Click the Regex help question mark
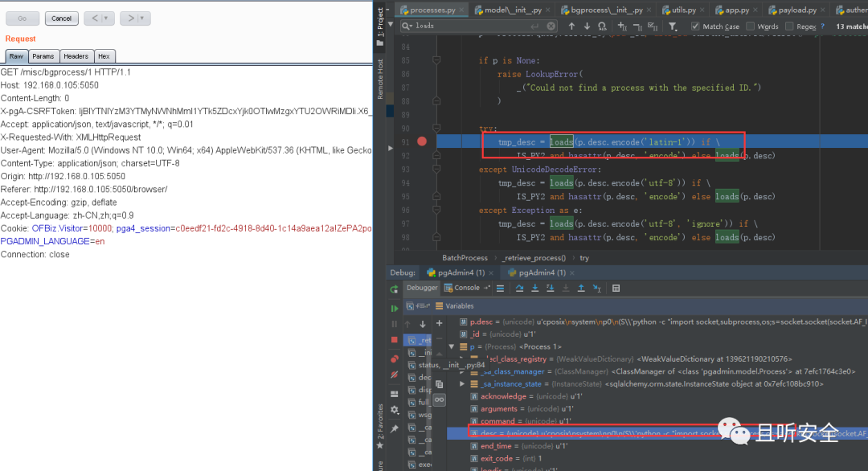Viewport: 868px width, 471px height. (823, 26)
